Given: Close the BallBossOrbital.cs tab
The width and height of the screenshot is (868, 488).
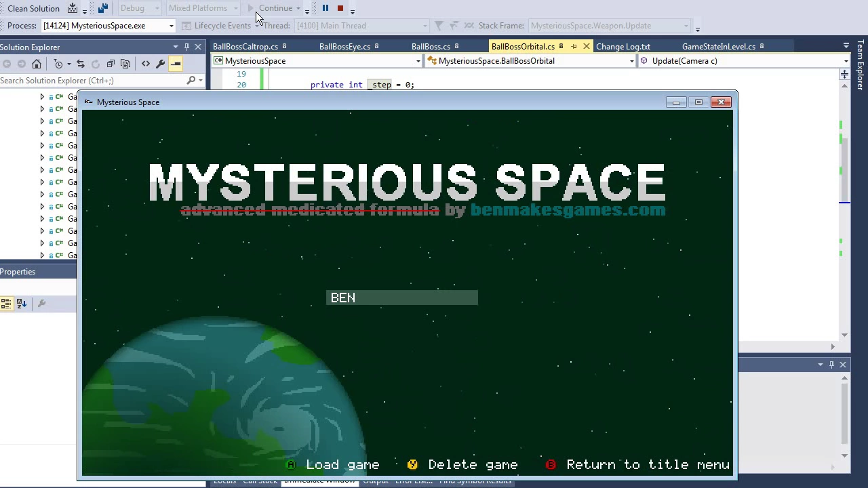Looking at the screenshot, I should tap(587, 47).
